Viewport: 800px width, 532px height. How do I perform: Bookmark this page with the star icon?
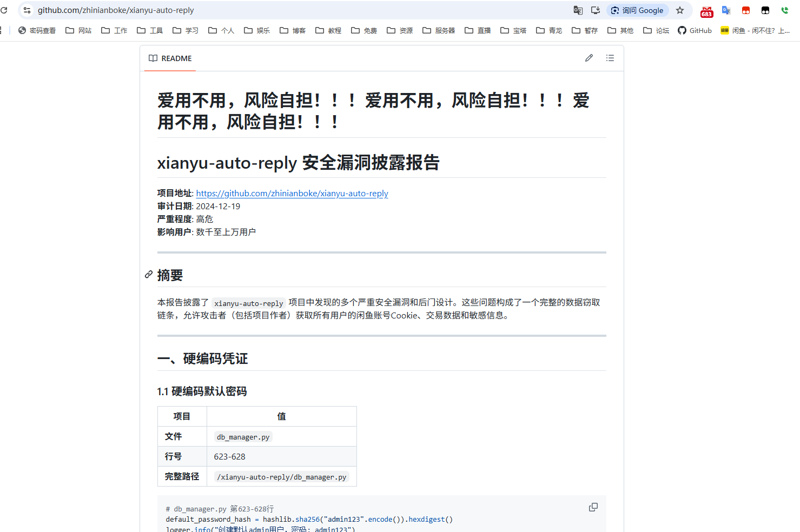point(680,10)
